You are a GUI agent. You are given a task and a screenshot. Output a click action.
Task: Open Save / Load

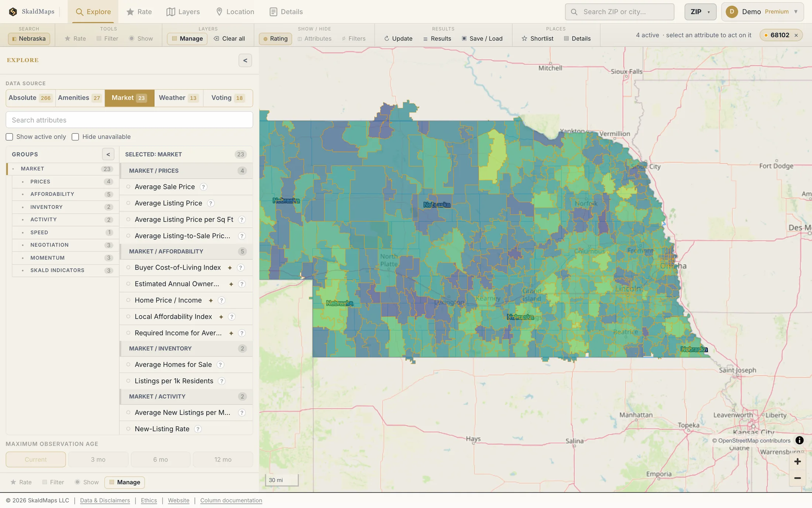coord(482,38)
